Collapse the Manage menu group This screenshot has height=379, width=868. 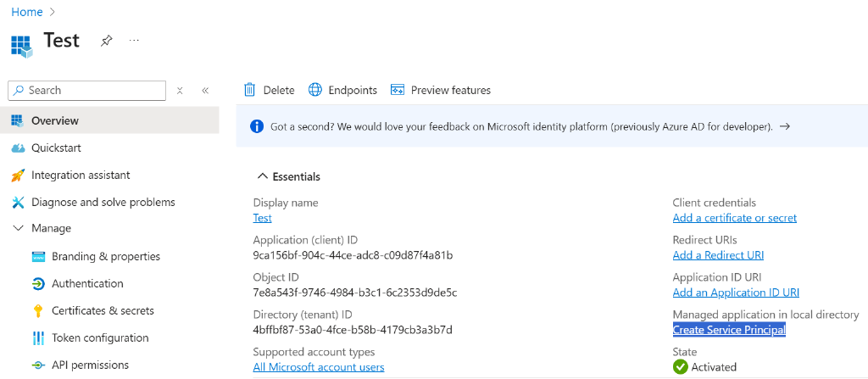pos(19,228)
